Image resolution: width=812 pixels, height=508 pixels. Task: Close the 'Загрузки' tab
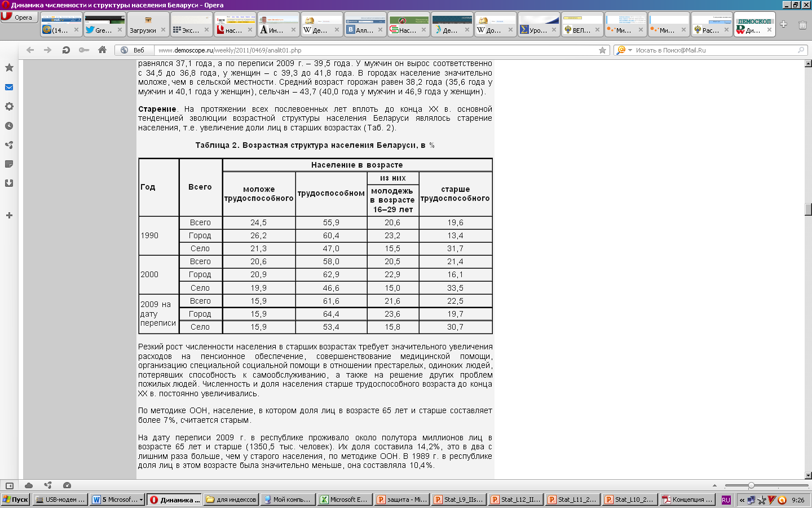[x=164, y=30]
